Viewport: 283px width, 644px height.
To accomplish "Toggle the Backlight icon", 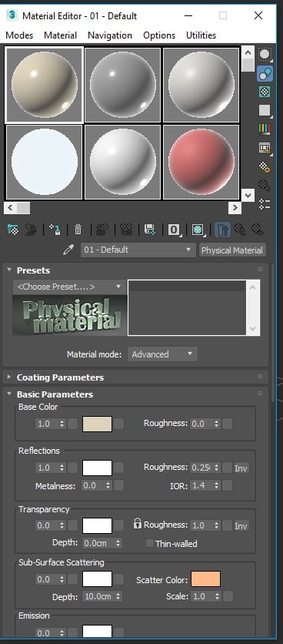I will point(265,73).
